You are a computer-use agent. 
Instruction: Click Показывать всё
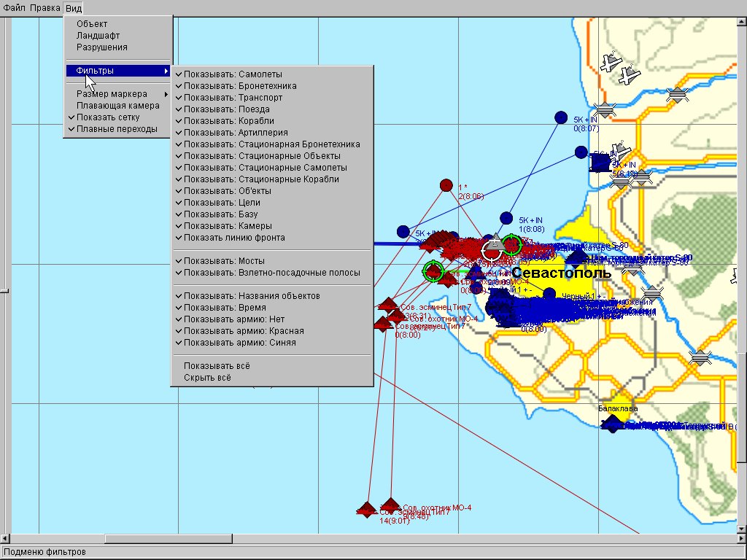click(x=217, y=366)
